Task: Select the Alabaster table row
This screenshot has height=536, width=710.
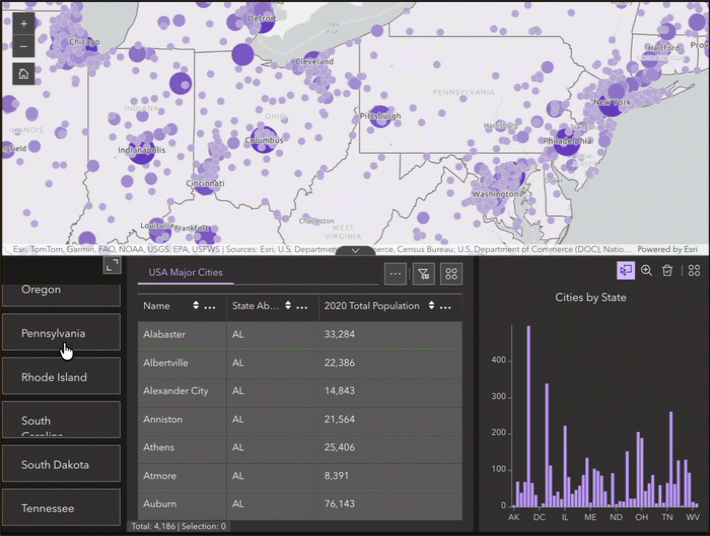Action: tap(300, 335)
